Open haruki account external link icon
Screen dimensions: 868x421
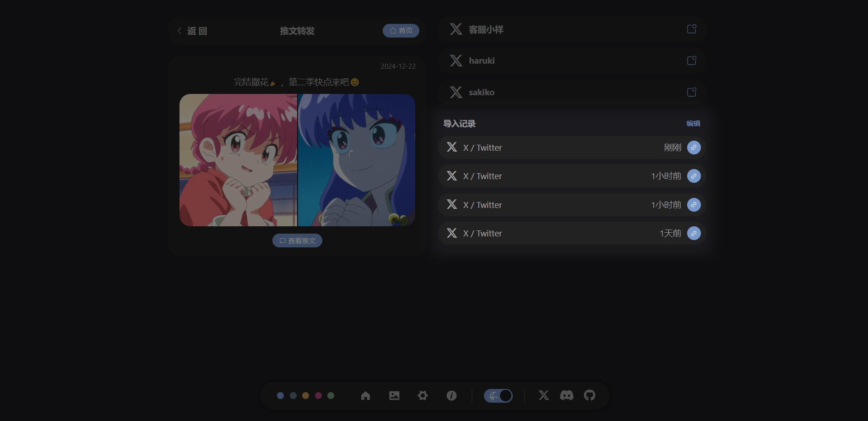click(x=691, y=60)
